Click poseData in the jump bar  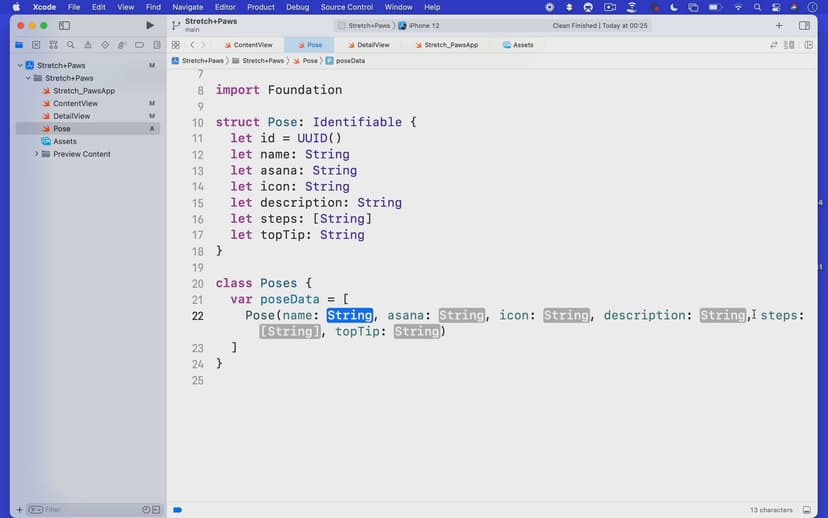pyautogui.click(x=350, y=60)
